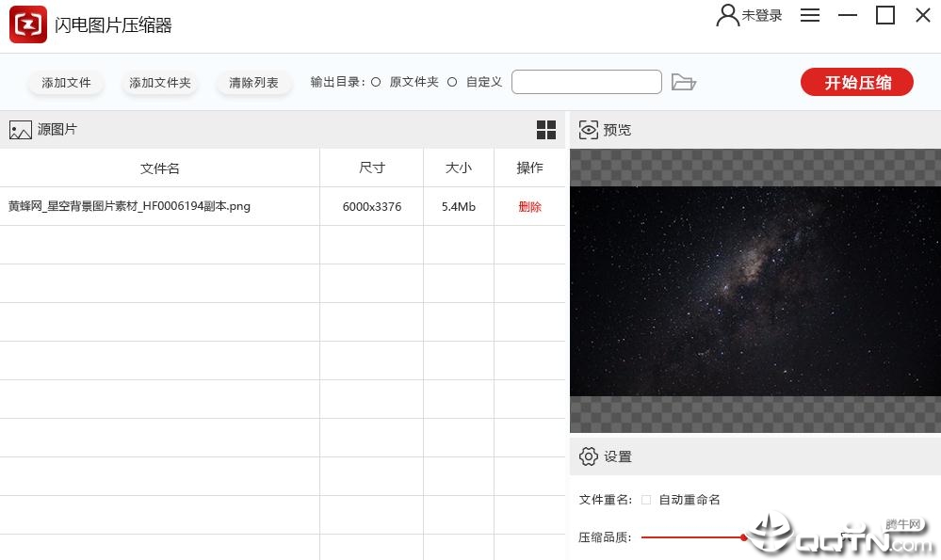Open the hamburger menu icon
This screenshot has height=560, width=941.
point(809,15)
